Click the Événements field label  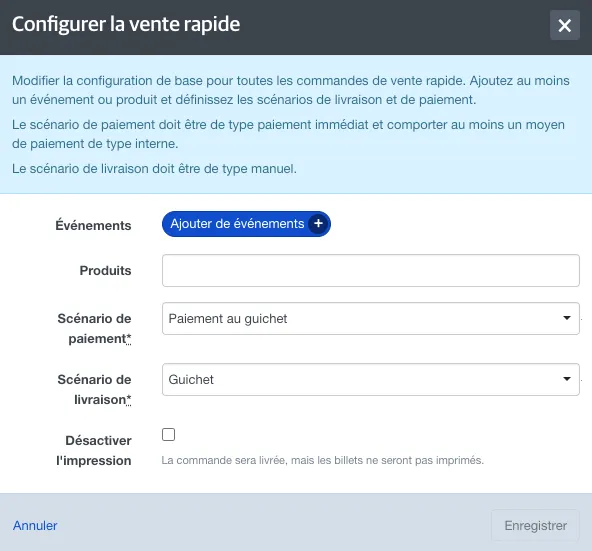pyautogui.click(x=93, y=225)
